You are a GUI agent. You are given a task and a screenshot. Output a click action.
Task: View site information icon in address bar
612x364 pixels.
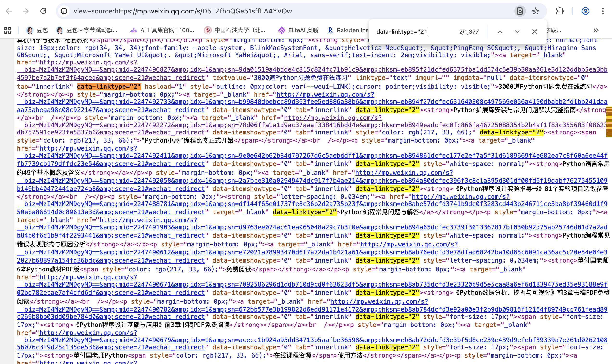[64, 11]
